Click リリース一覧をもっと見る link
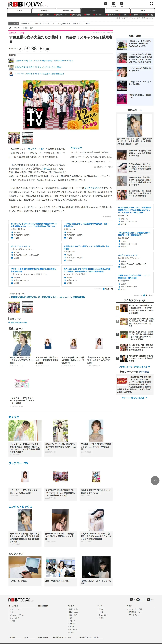 134,398
